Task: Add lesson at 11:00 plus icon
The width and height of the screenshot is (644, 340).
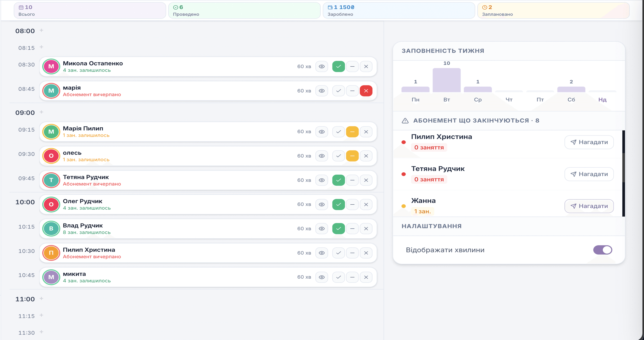Action: click(x=41, y=298)
